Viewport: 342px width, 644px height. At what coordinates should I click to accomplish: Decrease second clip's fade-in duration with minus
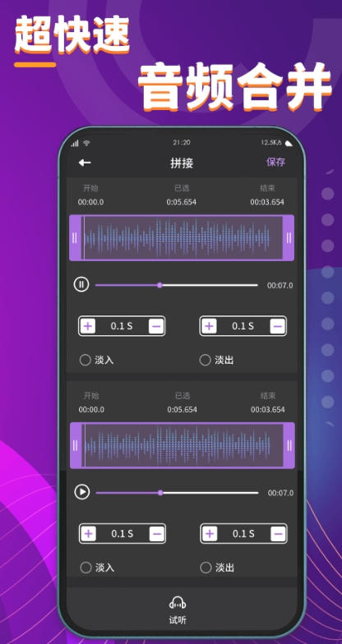pos(157,534)
